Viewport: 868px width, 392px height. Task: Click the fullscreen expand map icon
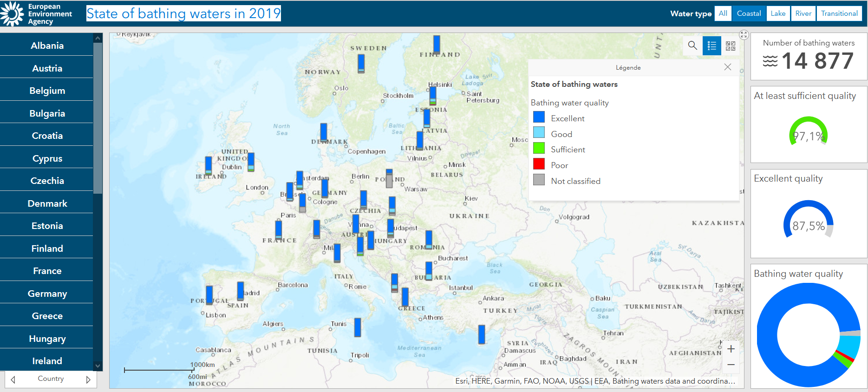[744, 35]
